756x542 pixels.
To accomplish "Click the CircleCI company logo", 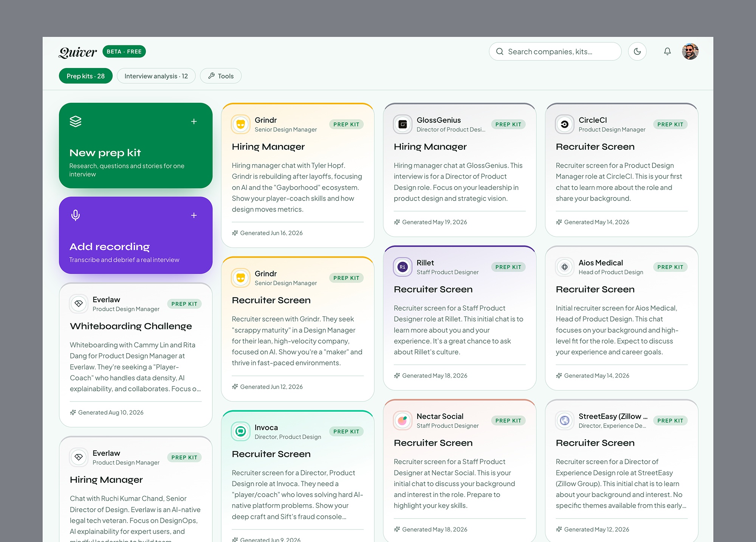I will click(565, 124).
